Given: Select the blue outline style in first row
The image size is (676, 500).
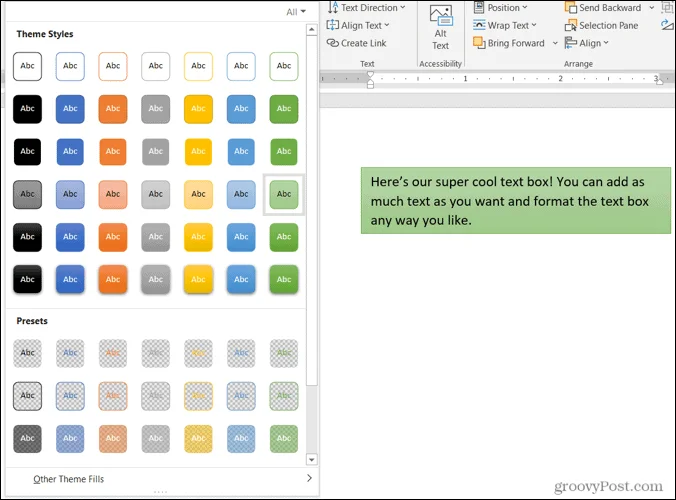Looking at the screenshot, I should pos(70,66).
